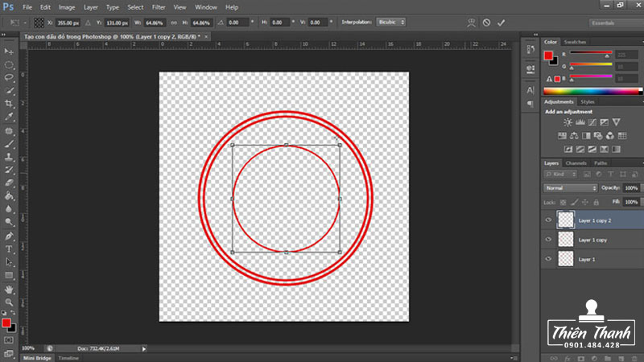Add a Curves adjustment
This screenshot has height=362, width=644.
coord(592,122)
